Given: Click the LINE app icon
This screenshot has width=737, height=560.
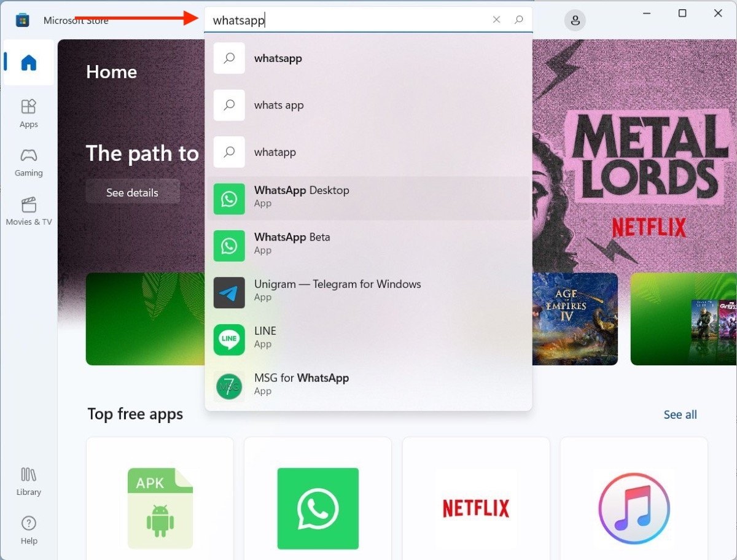Looking at the screenshot, I should coord(229,340).
